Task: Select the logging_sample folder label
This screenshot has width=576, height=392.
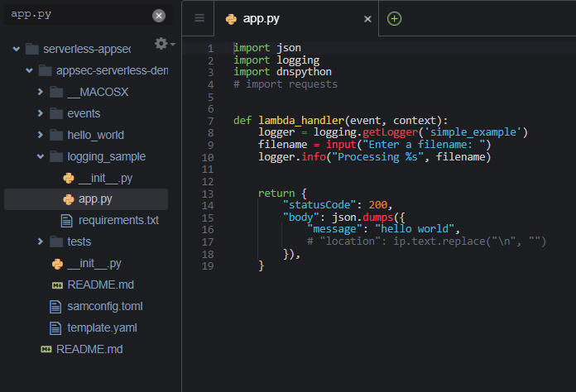Action: pos(107,157)
